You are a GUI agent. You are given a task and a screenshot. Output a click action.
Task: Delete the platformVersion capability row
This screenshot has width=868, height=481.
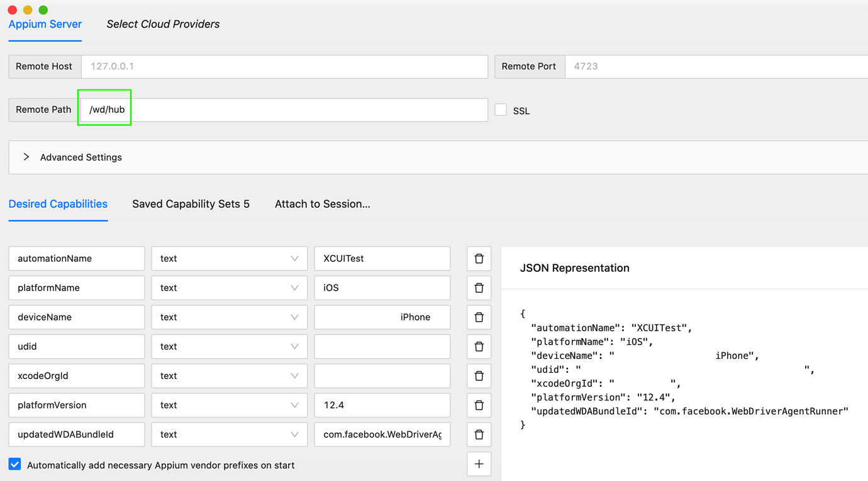(x=479, y=405)
